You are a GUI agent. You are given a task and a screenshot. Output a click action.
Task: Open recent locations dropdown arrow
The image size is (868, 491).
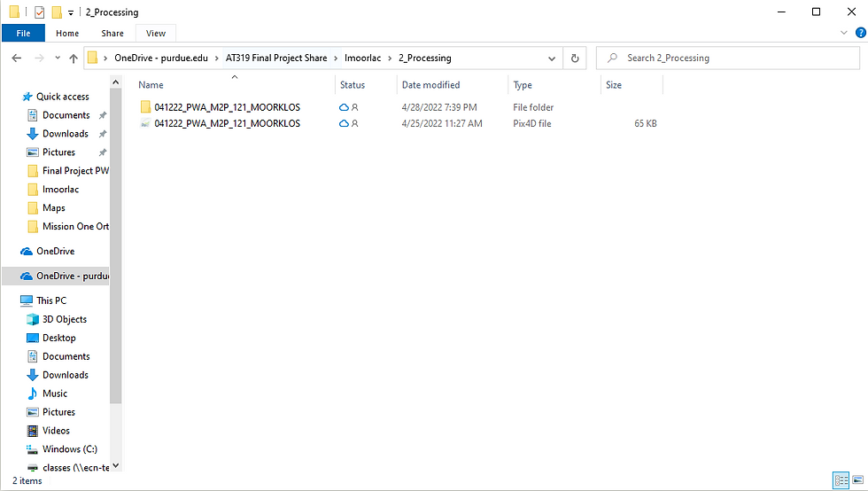(58, 58)
